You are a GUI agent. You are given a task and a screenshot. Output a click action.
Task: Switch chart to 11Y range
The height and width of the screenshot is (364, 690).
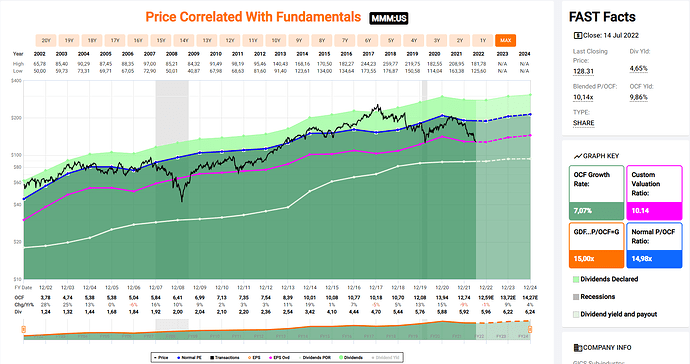tap(253, 40)
